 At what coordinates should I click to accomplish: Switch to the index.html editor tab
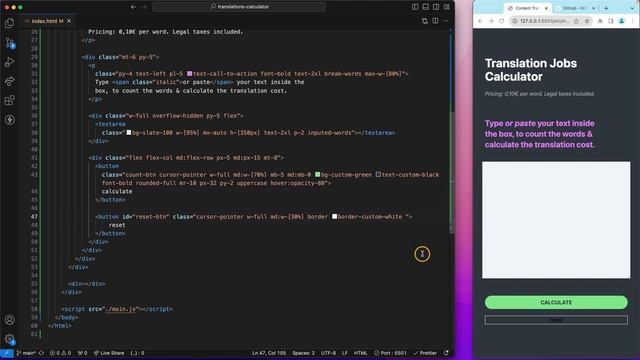pos(47,21)
